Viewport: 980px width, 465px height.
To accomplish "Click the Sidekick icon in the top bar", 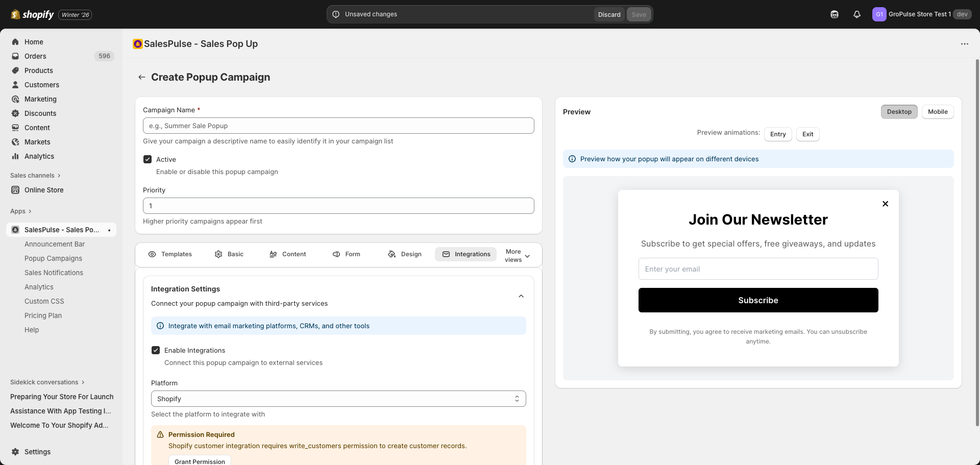I will [834, 14].
